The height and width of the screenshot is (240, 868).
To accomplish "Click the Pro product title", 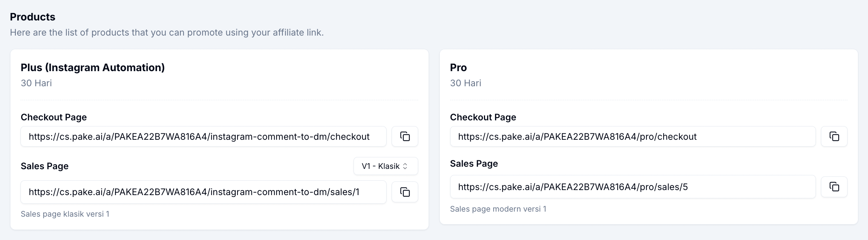I will tap(458, 68).
